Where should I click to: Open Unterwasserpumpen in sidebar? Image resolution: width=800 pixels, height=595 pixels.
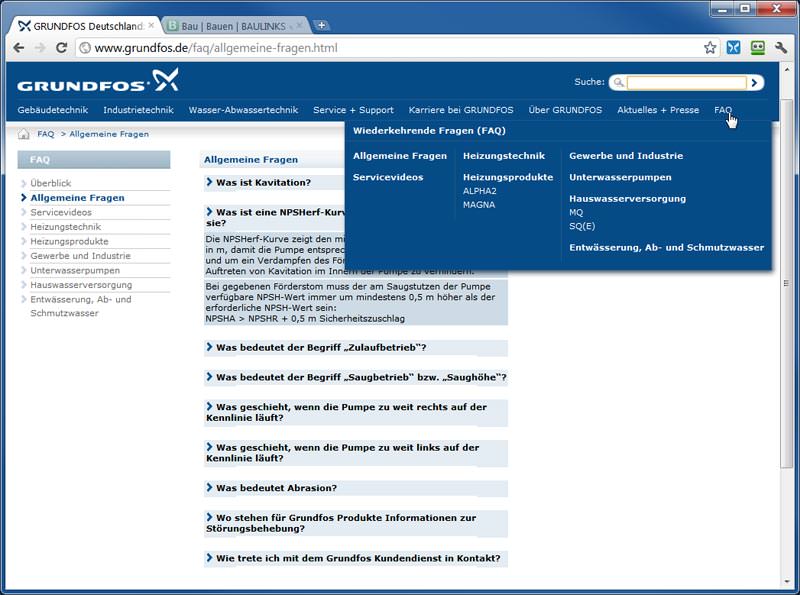coord(75,270)
